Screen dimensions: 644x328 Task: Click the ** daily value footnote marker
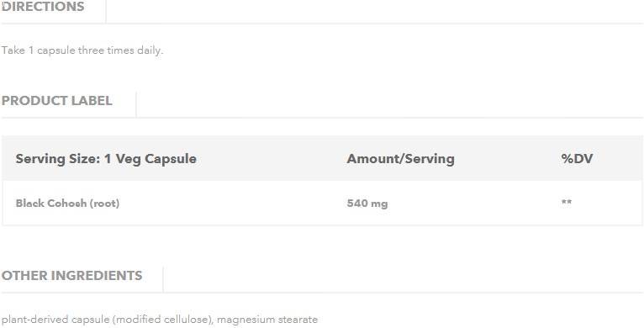click(567, 202)
